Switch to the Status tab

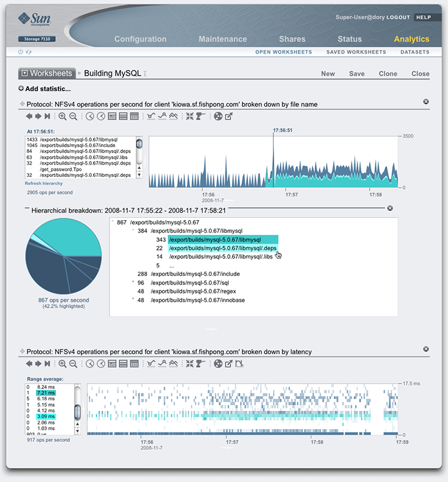[x=350, y=39]
